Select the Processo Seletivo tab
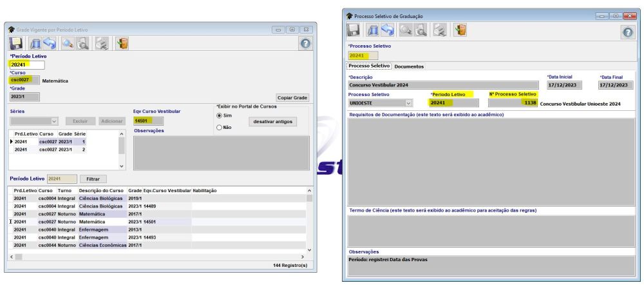The image size is (644, 285). coord(368,66)
